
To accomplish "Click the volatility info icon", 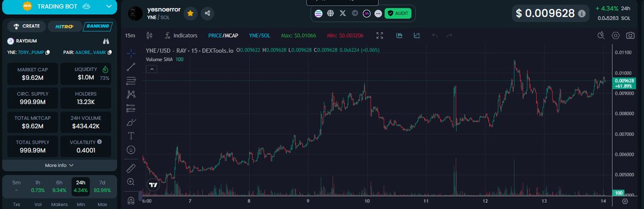I will [x=100, y=142].
